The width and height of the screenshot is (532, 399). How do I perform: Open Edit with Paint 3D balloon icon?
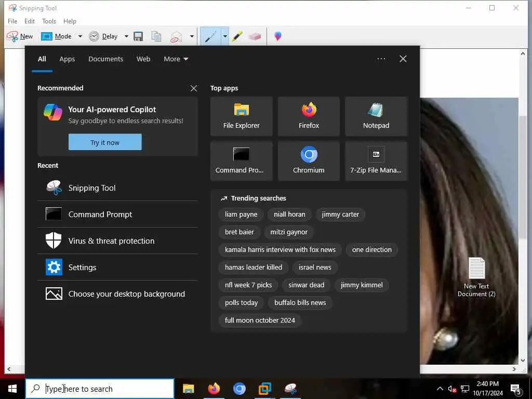click(277, 36)
